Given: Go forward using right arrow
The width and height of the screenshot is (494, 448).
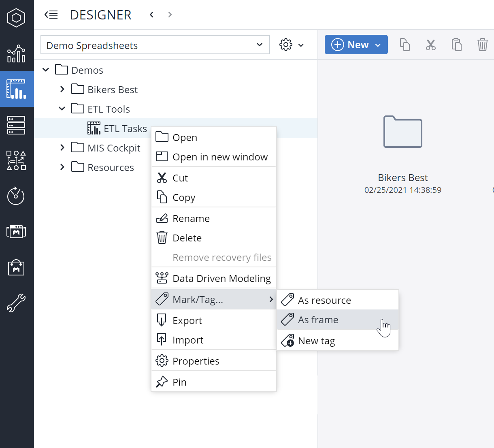Looking at the screenshot, I should (170, 15).
